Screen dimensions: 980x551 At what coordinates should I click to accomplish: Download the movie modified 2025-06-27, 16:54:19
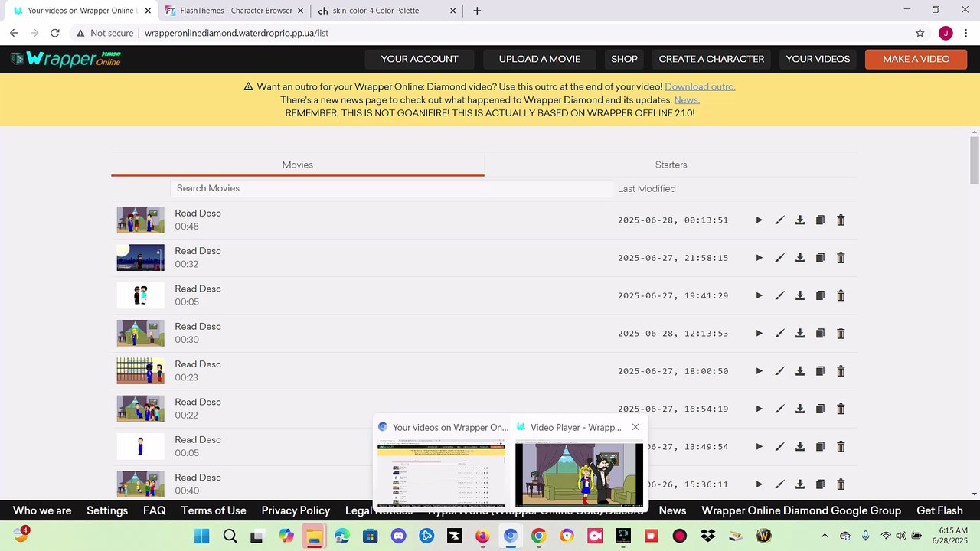800,409
